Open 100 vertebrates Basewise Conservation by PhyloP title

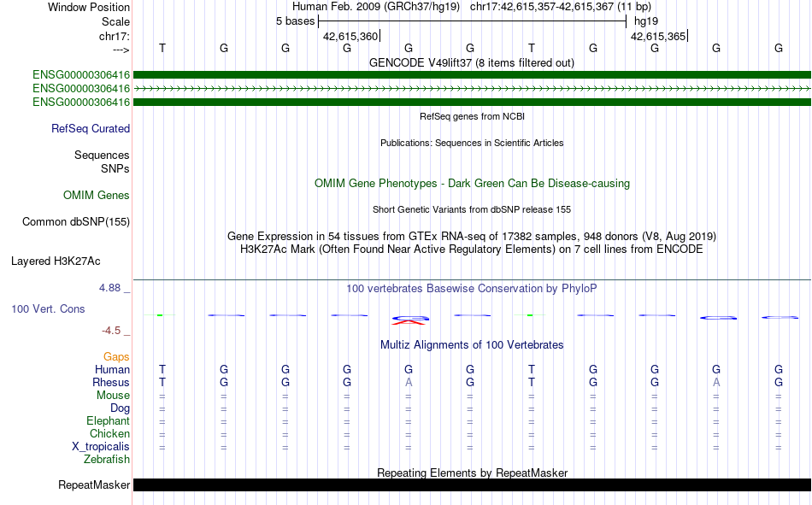click(x=472, y=289)
